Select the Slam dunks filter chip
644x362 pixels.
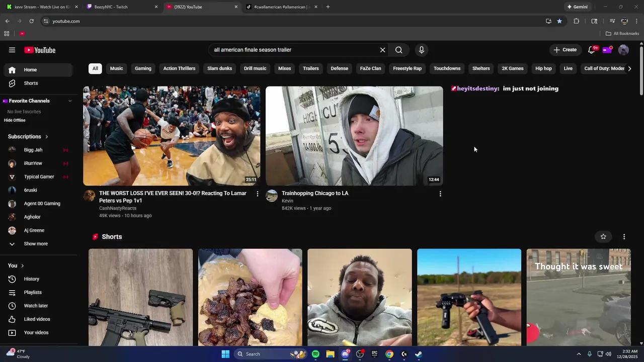tap(219, 68)
